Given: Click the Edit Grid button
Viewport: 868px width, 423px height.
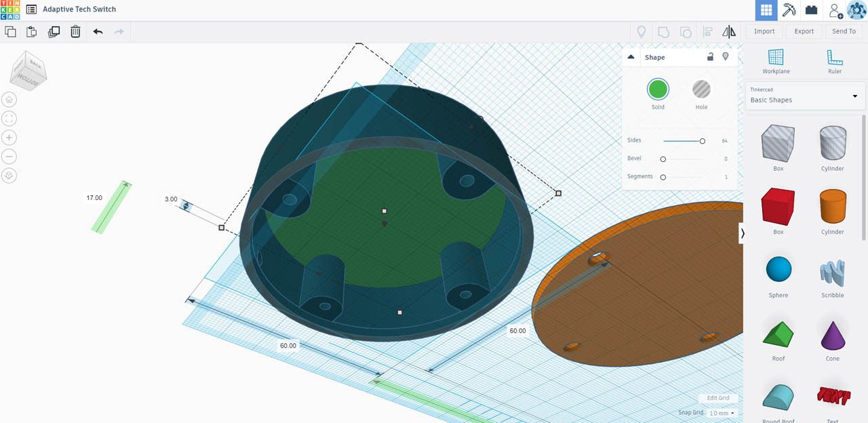Looking at the screenshot, I should point(717,398).
